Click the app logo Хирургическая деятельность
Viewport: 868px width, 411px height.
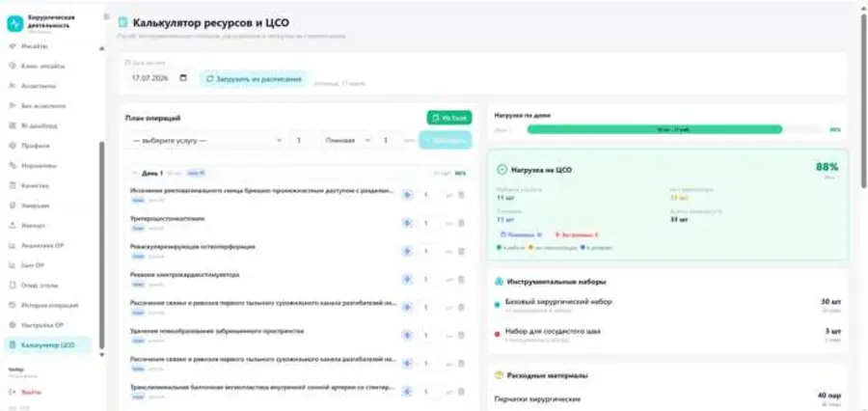(x=14, y=24)
